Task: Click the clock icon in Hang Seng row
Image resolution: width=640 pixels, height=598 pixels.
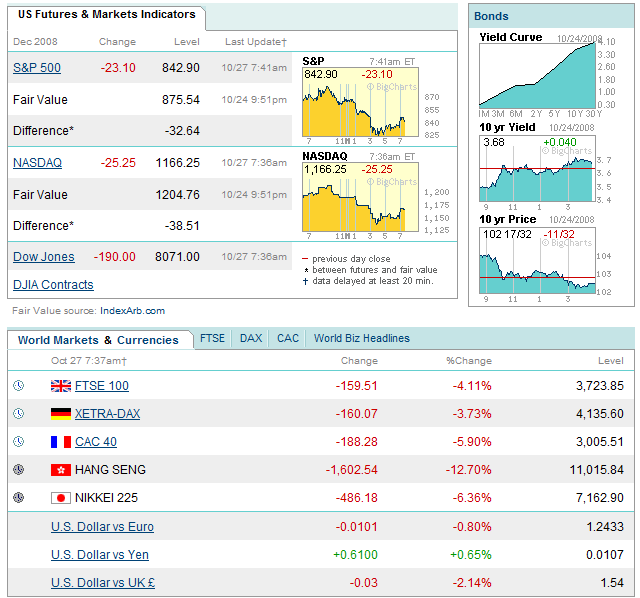Action: [18, 469]
